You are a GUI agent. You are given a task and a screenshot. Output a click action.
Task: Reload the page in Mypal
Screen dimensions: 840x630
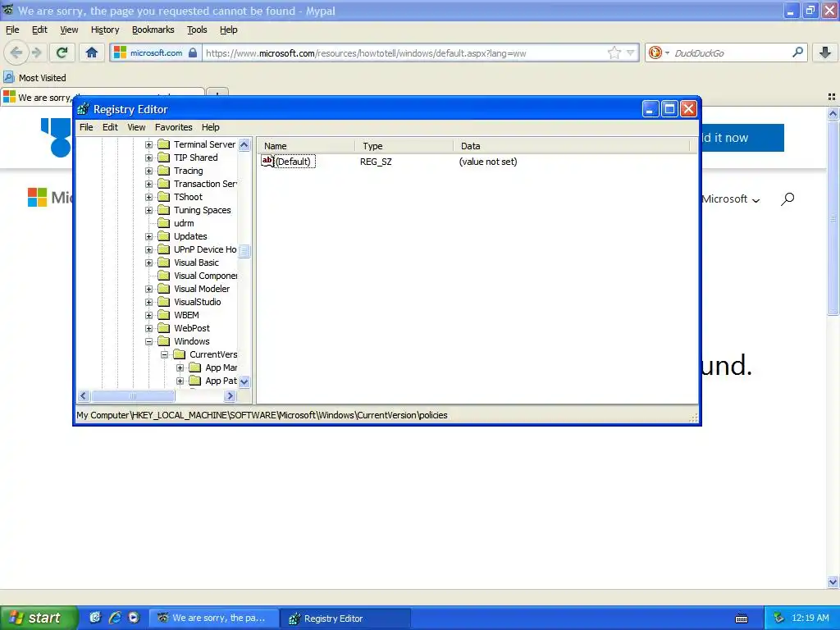62,52
